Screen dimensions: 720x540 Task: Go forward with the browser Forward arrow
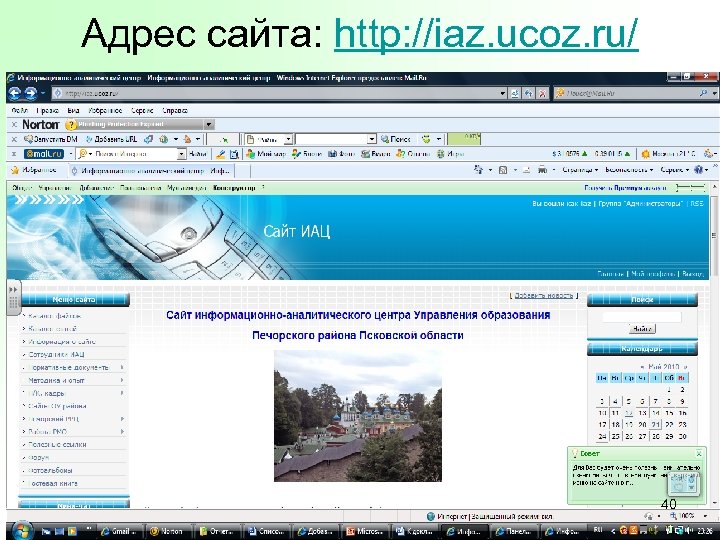[x=31, y=94]
